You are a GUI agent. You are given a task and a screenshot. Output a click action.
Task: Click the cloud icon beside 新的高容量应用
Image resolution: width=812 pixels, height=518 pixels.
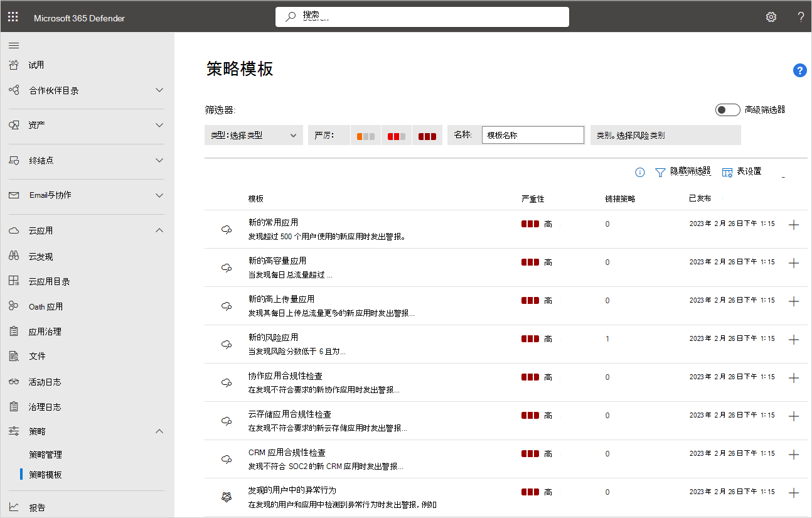click(x=227, y=268)
